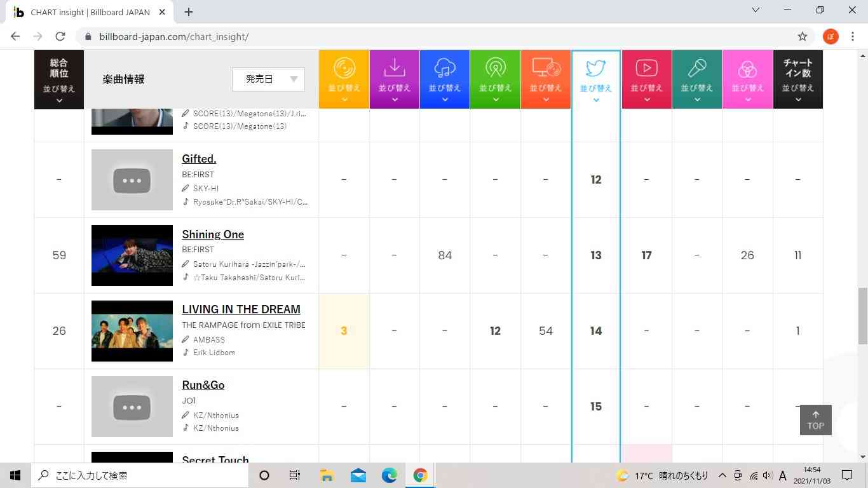The image size is (868, 488).
Task: Click the weather widget on taskbar
Action: click(661, 475)
